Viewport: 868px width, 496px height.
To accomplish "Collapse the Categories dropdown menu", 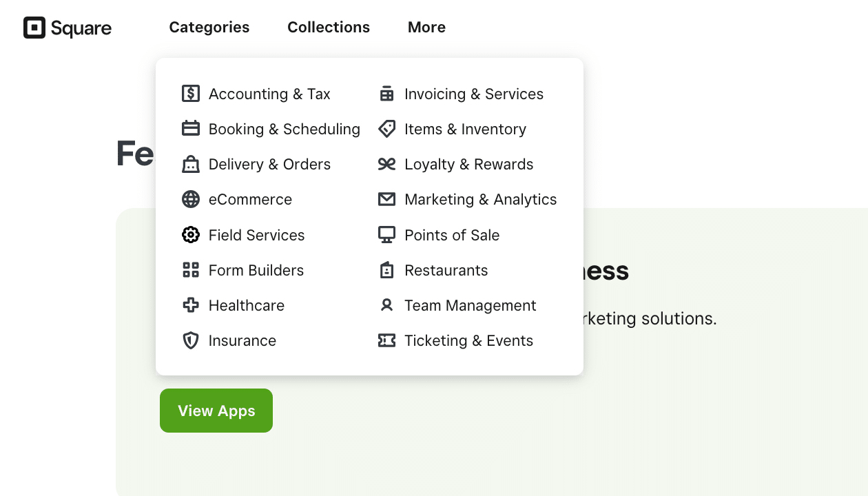I will click(x=209, y=27).
